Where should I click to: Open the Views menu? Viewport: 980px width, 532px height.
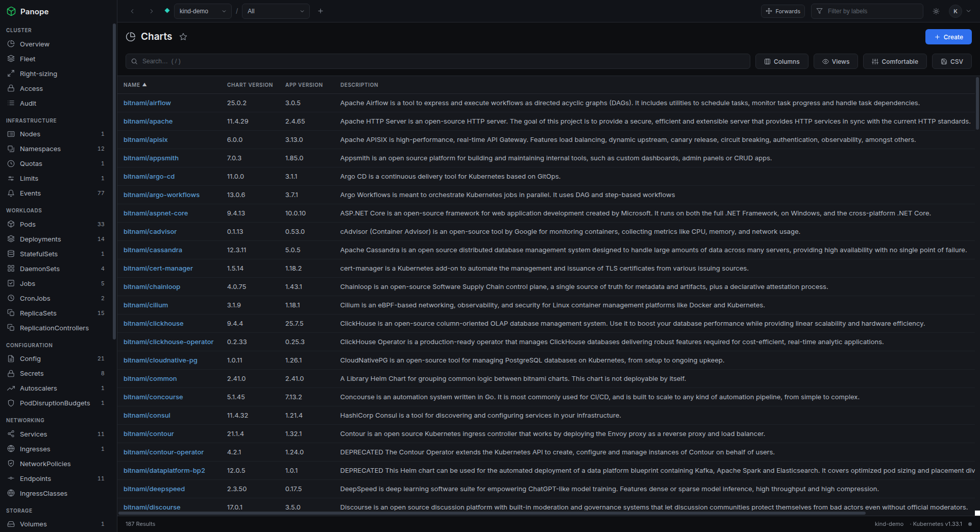tap(836, 61)
